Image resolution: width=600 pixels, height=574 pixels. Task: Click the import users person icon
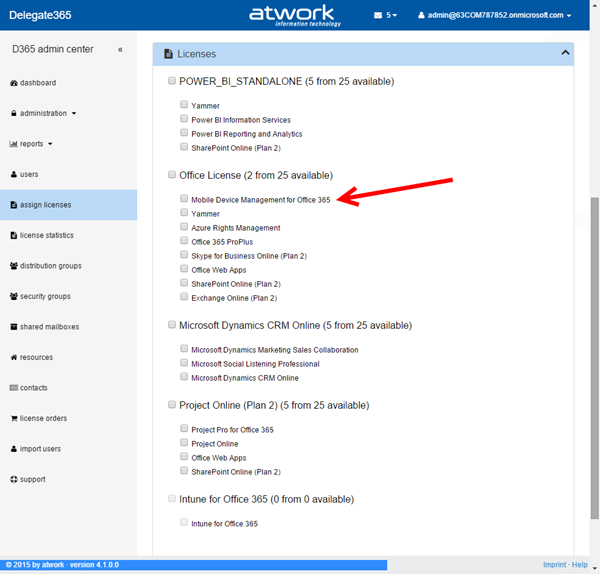point(14,449)
